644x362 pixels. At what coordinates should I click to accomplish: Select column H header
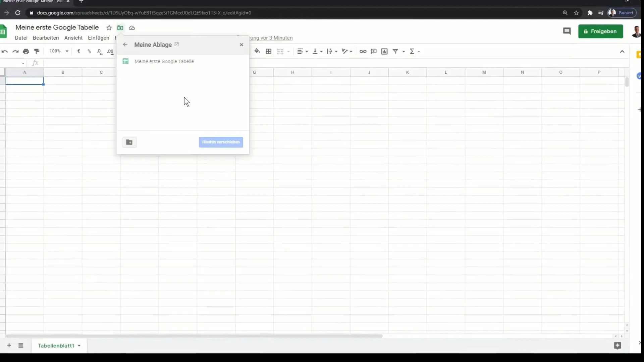pos(292,72)
